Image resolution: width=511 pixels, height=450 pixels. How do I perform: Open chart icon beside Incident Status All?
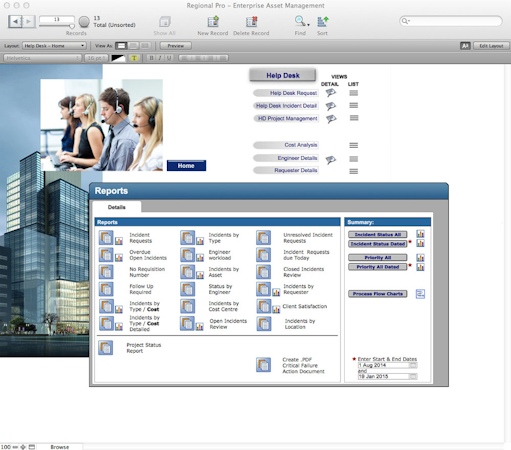coord(420,234)
